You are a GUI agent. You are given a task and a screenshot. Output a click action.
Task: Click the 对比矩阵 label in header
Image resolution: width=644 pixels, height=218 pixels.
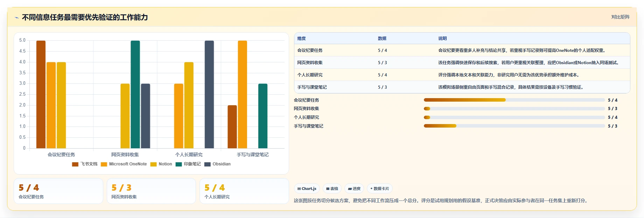pyautogui.click(x=620, y=17)
